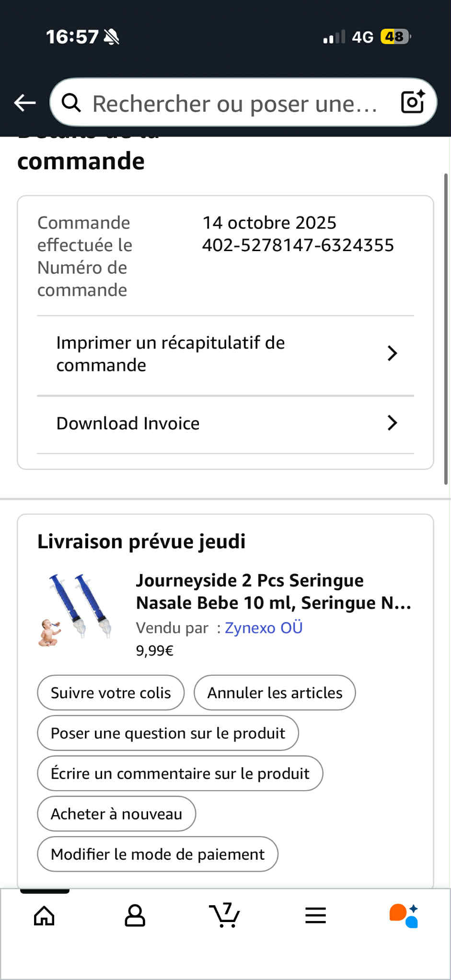
Task: Go to Home tab
Action: click(x=44, y=916)
